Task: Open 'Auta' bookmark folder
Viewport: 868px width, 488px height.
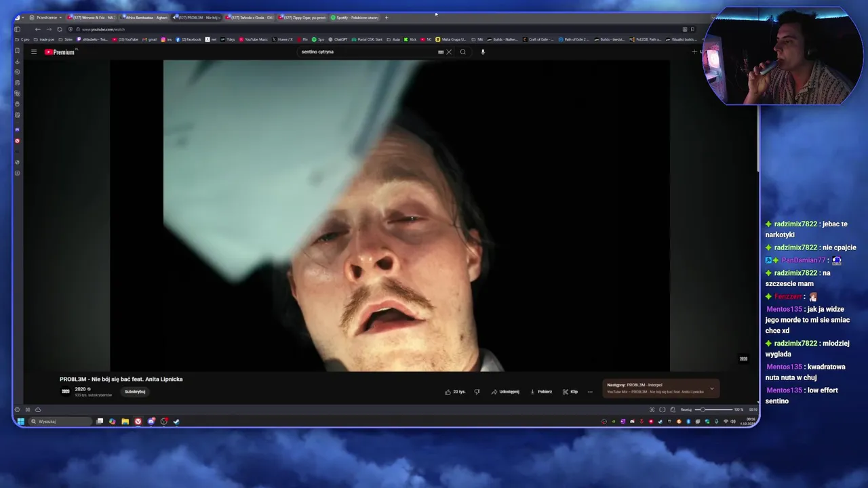Action: point(393,39)
